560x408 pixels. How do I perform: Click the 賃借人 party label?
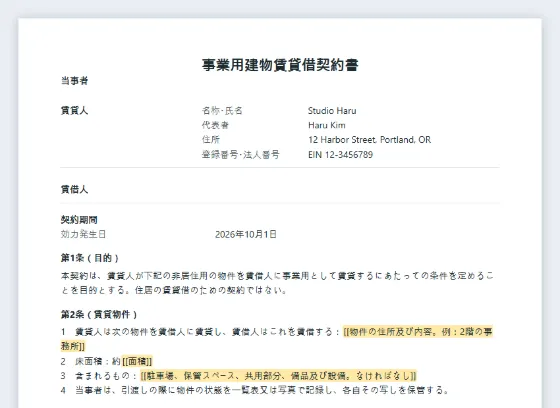(x=74, y=189)
